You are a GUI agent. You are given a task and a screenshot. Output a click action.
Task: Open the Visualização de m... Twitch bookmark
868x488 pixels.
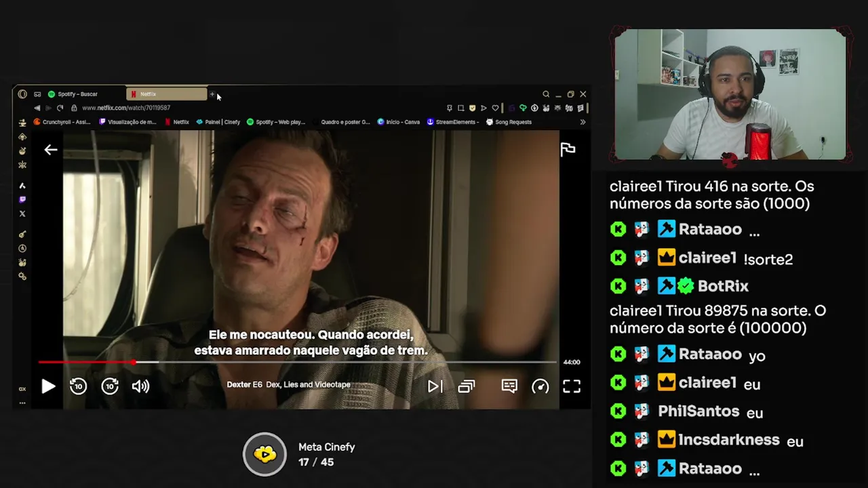[127, 122]
